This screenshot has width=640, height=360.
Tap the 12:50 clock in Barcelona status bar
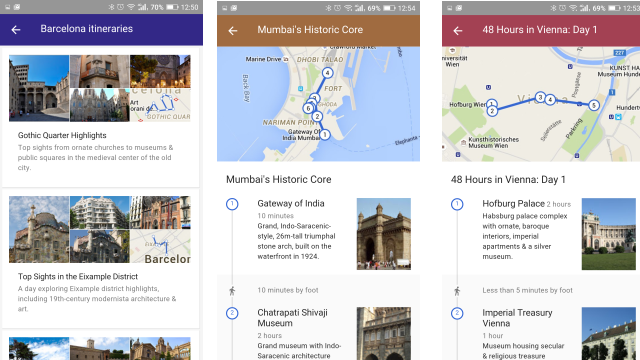pos(189,7)
